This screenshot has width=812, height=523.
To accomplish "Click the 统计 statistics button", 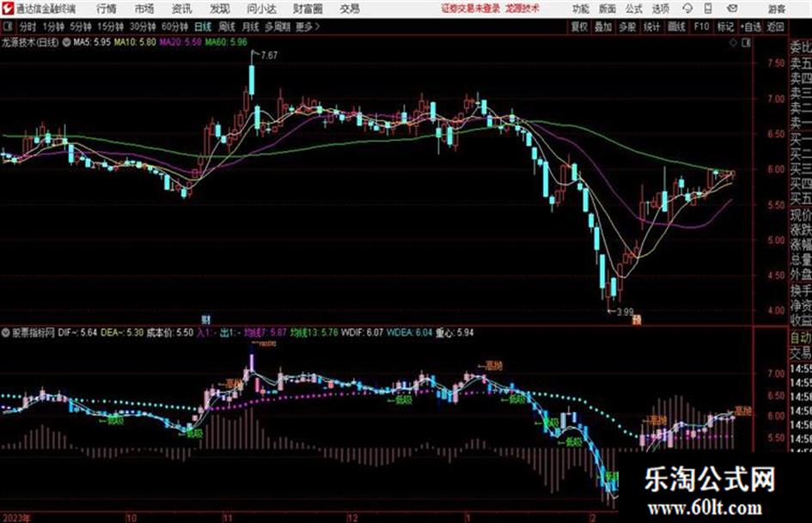I will (652, 27).
